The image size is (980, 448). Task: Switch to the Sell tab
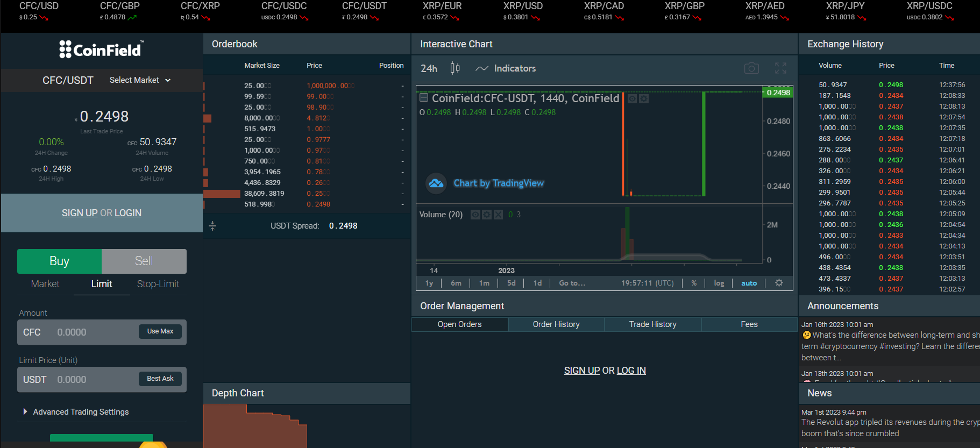(144, 261)
